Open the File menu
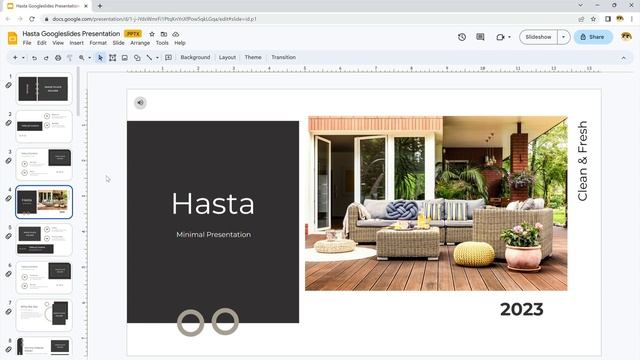This screenshot has width=640, height=360. click(27, 43)
